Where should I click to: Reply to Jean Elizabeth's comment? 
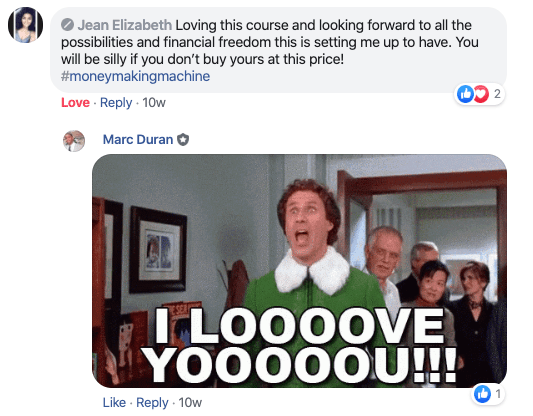(116, 103)
